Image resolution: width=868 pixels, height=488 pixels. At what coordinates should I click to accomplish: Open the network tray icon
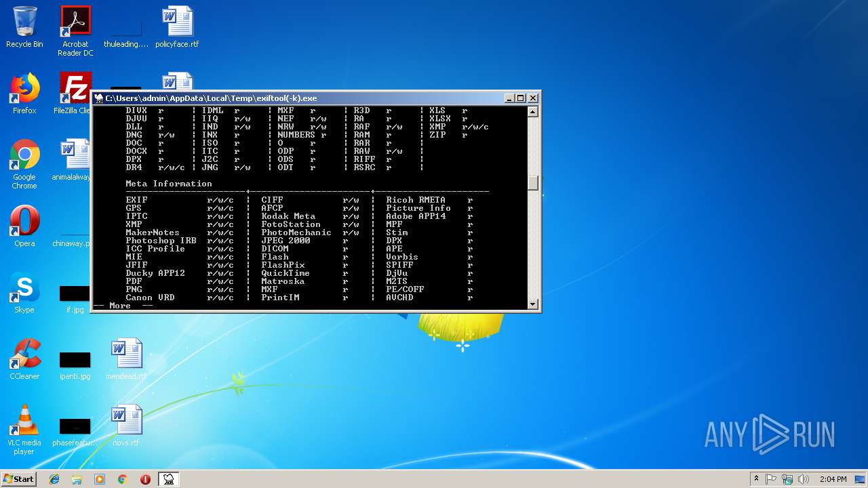[787, 479]
